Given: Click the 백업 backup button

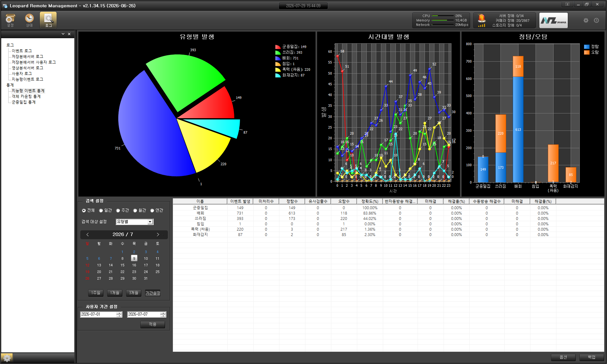Looking at the screenshot, I should coord(592,357).
